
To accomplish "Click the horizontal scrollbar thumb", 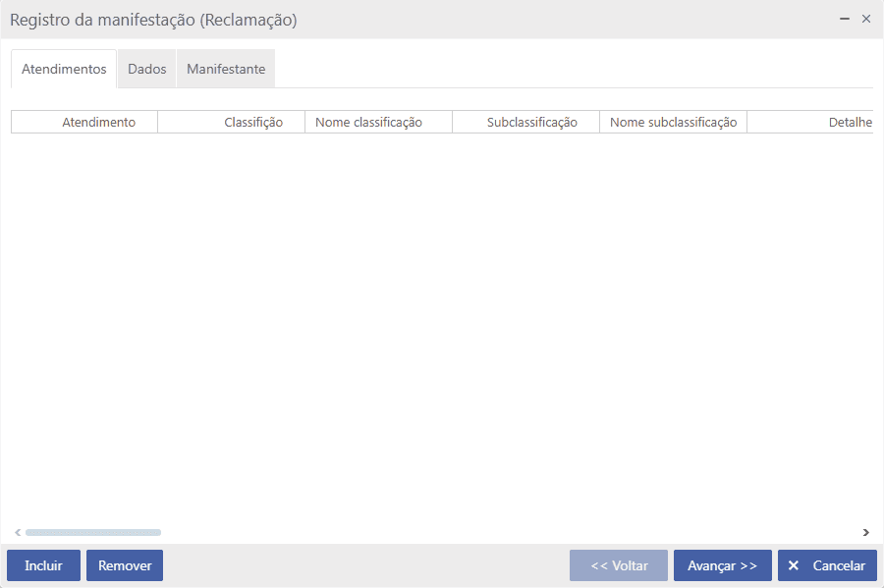I will 93,532.
